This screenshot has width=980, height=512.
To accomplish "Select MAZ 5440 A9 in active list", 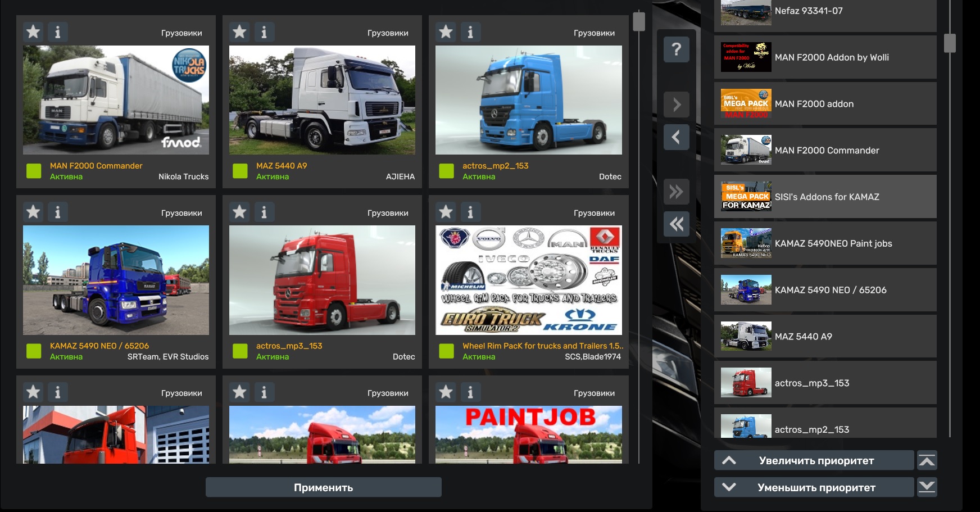I will tap(825, 336).
